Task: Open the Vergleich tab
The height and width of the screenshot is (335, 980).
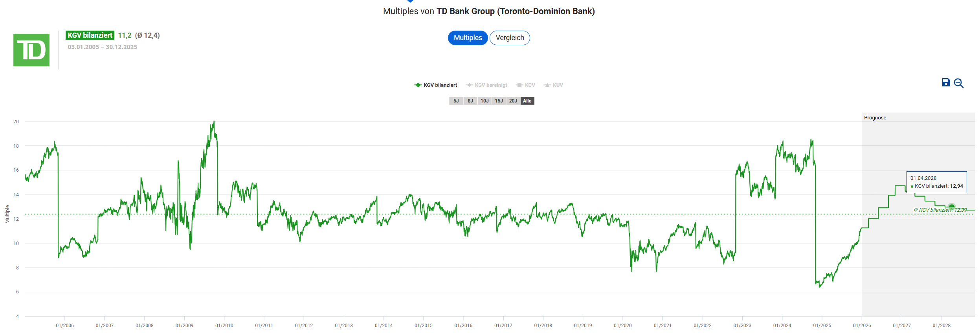Action: 510,38
